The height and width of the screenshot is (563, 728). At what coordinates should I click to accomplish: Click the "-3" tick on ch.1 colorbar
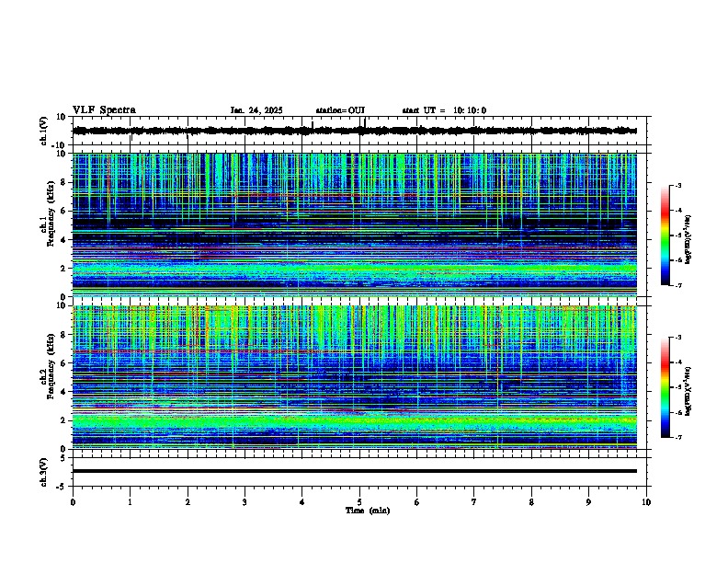pyautogui.click(x=677, y=185)
